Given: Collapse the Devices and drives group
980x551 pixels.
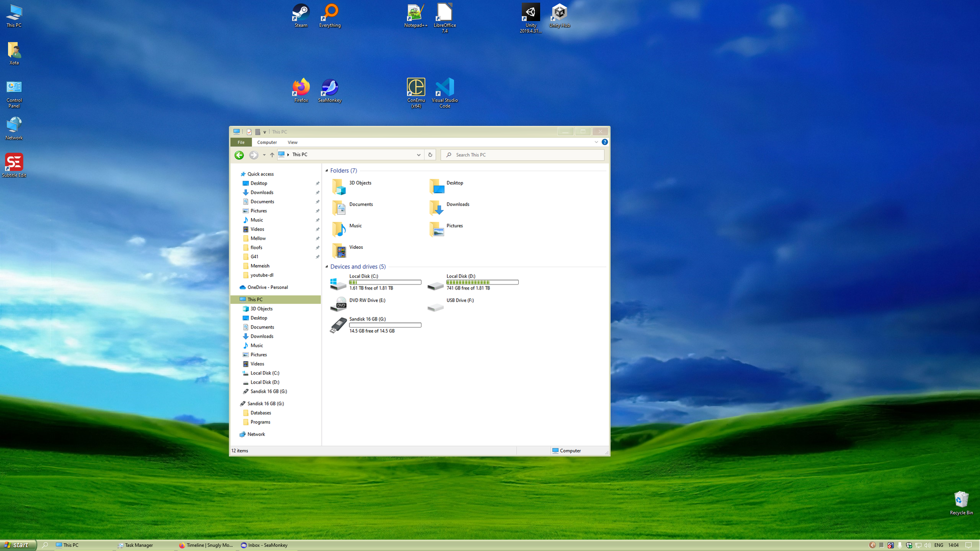Looking at the screenshot, I should (327, 267).
